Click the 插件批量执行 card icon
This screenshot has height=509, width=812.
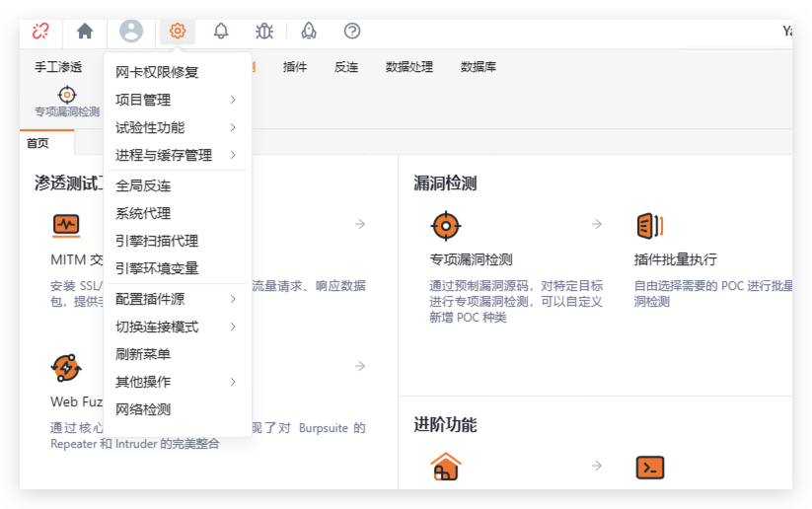click(x=649, y=226)
